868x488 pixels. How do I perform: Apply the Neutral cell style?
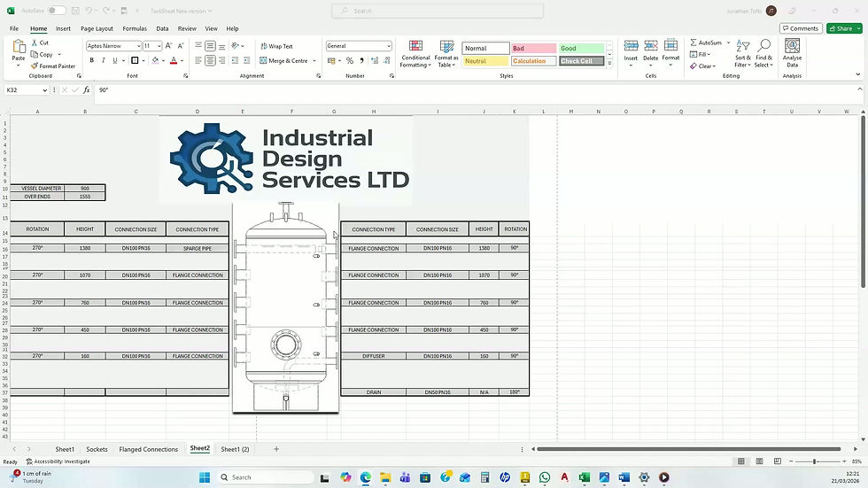(485, 61)
